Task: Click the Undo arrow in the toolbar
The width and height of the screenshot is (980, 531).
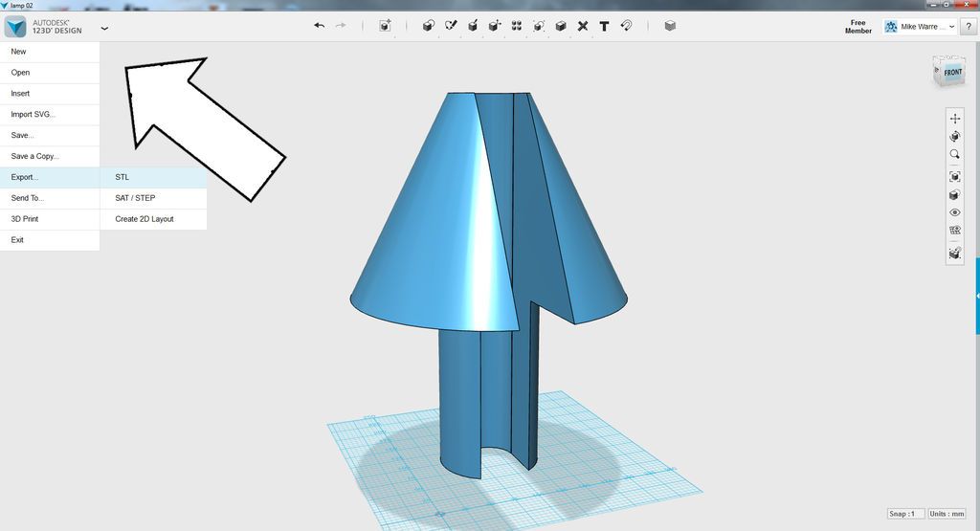Action: [x=320, y=26]
